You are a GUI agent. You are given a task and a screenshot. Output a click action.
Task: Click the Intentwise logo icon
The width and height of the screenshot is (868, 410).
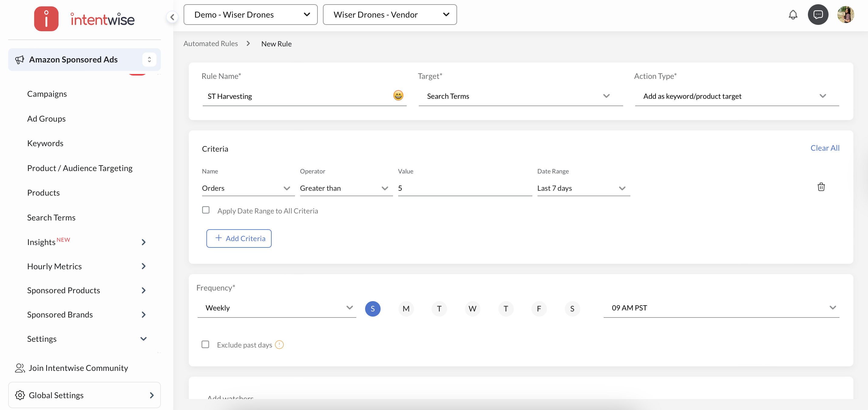coord(46,19)
